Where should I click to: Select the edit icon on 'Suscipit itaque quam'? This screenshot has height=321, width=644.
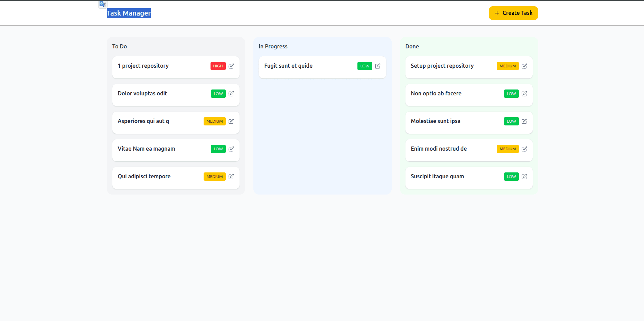click(524, 177)
